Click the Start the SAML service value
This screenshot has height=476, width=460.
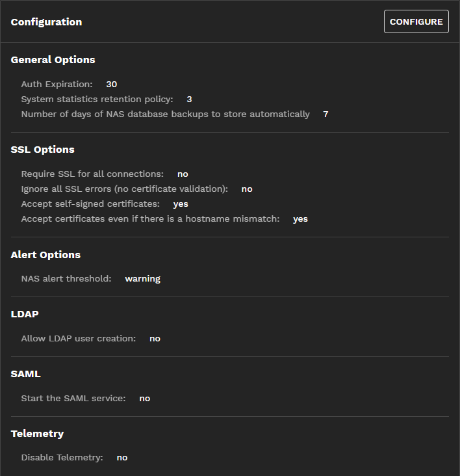(x=144, y=399)
